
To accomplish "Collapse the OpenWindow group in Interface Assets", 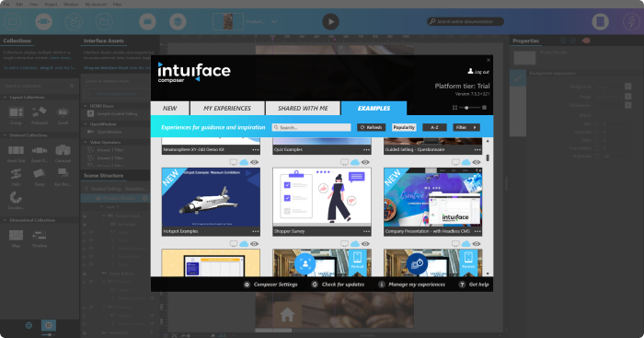I will (x=86, y=124).
